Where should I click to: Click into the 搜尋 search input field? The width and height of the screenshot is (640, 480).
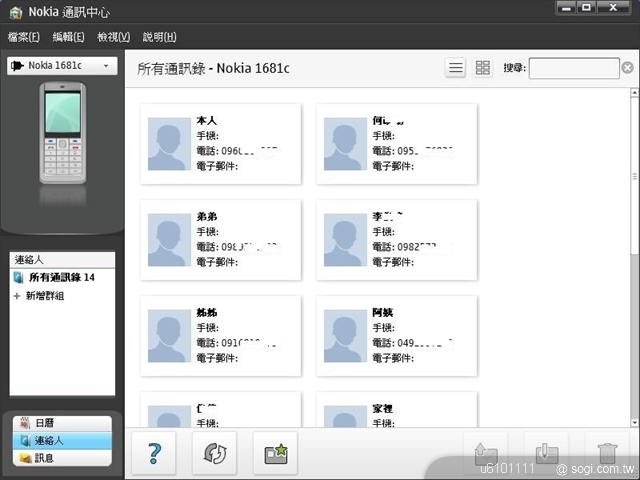click(x=574, y=68)
